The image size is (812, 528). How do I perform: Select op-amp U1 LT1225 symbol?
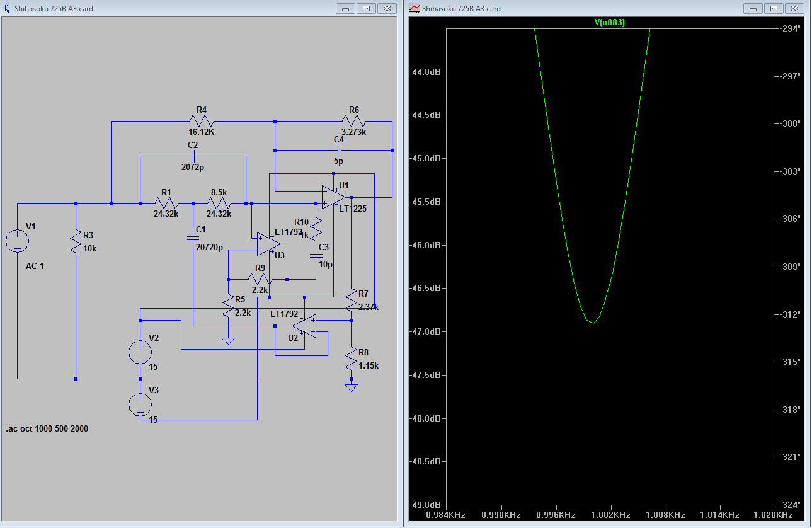[x=333, y=197]
